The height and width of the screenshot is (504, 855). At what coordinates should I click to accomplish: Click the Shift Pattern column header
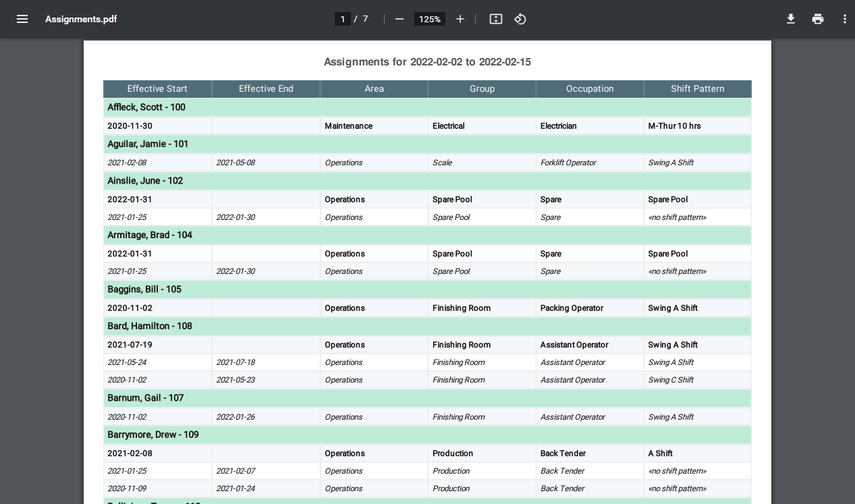click(x=697, y=88)
